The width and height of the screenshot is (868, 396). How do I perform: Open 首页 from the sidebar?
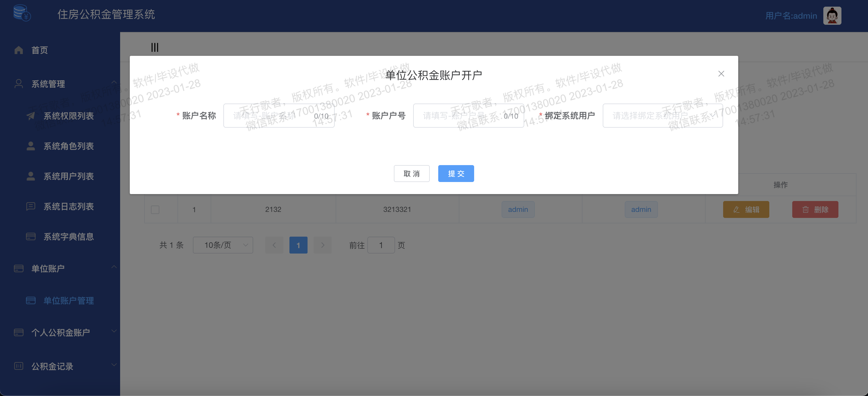pos(60,50)
